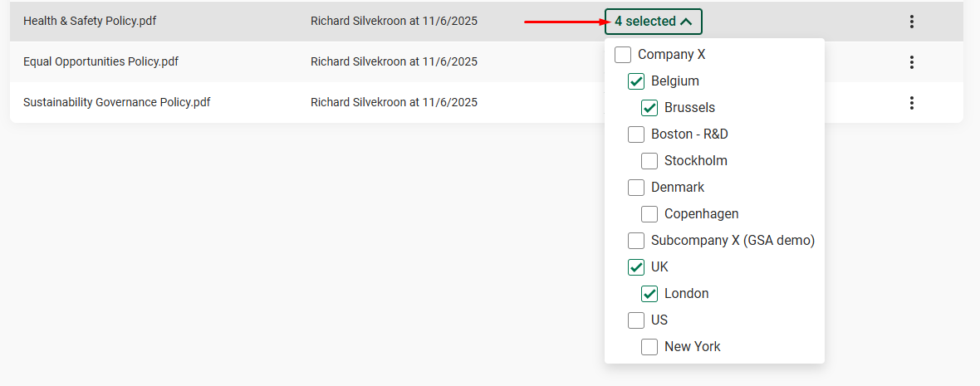Open more options for Health & Safety Policy.pdf
This screenshot has height=386, width=980.
coord(912,22)
